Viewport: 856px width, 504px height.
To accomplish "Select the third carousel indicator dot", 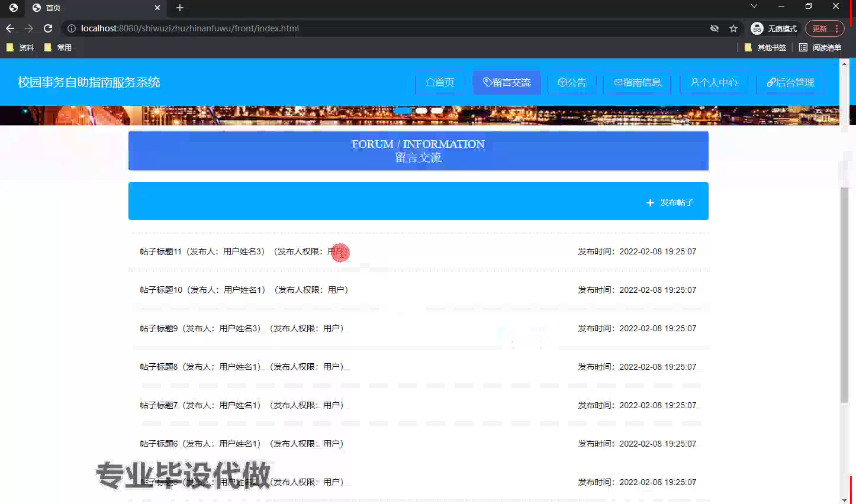I will [x=437, y=111].
